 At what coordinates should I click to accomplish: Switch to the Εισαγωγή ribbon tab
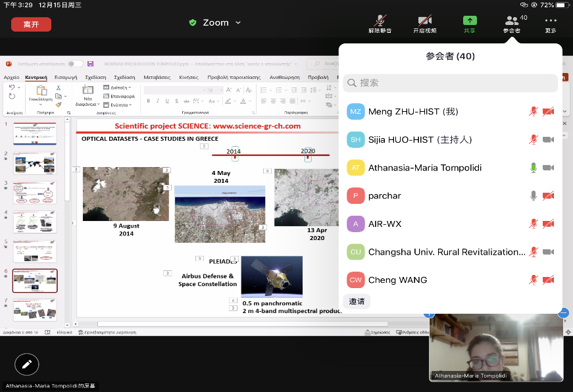[x=66, y=78]
